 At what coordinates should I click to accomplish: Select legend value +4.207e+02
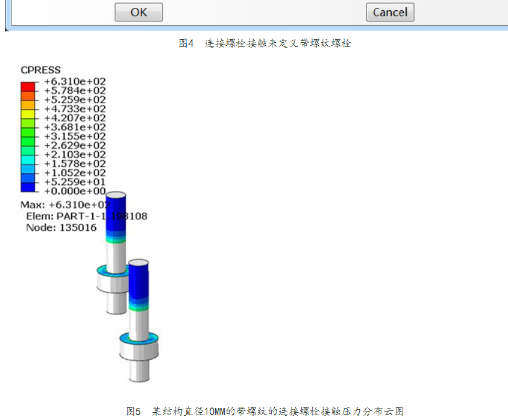pos(75,118)
